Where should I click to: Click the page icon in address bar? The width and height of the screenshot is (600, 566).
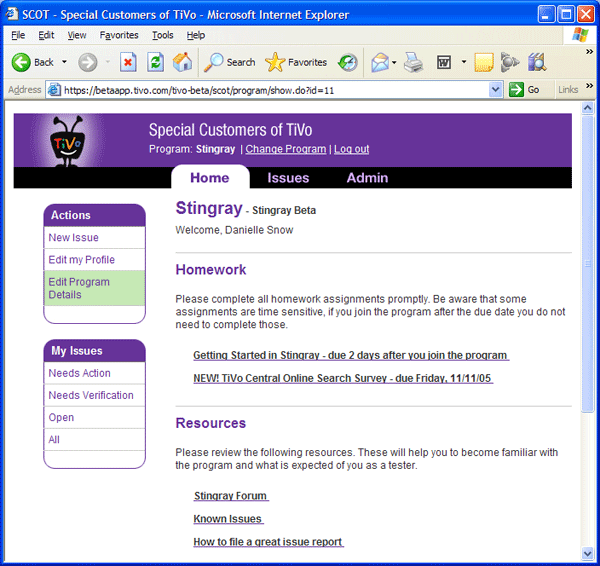[54, 90]
